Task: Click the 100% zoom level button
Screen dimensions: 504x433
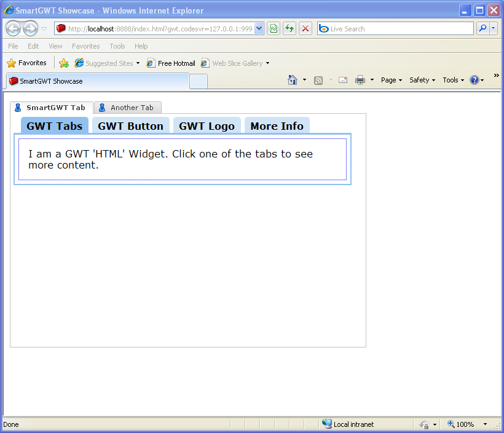Action: pos(461,424)
